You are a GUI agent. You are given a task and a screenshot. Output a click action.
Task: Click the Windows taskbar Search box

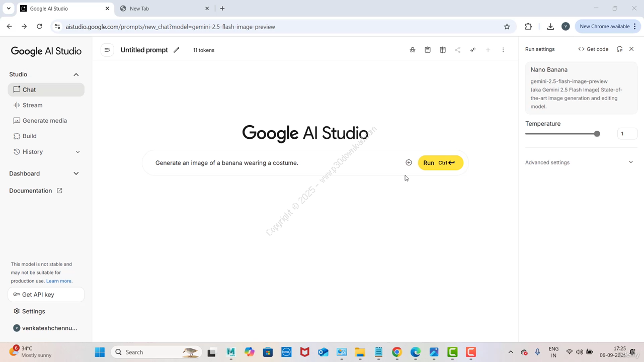(x=156, y=352)
